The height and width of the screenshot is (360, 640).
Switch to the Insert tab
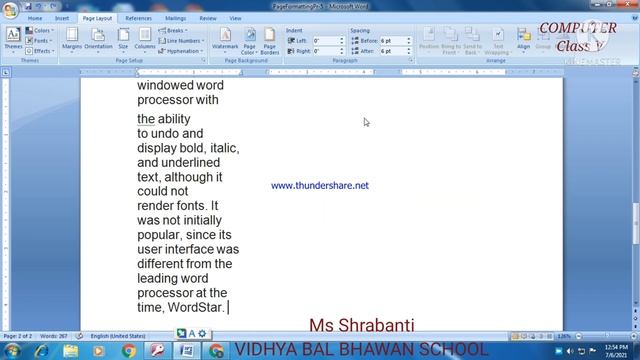tap(62, 18)
